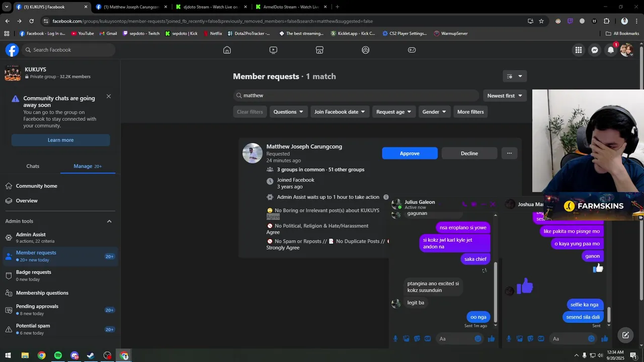Decline Matthew Joseph Carungcong's request
This screenshot has width=644, height=362.
pyautogui.click(x=469, y=153)
